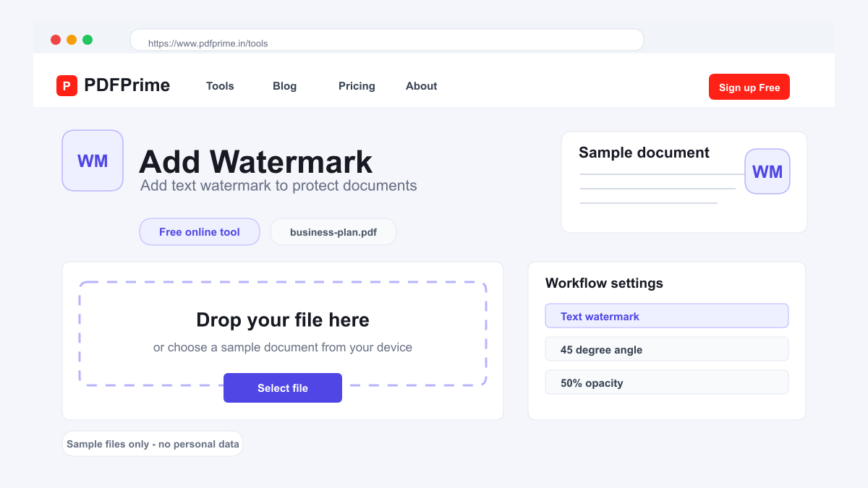This screenshot has height=488, width=868.
Task: Click the PDFPrime brand name text
Action: point(127,85)
